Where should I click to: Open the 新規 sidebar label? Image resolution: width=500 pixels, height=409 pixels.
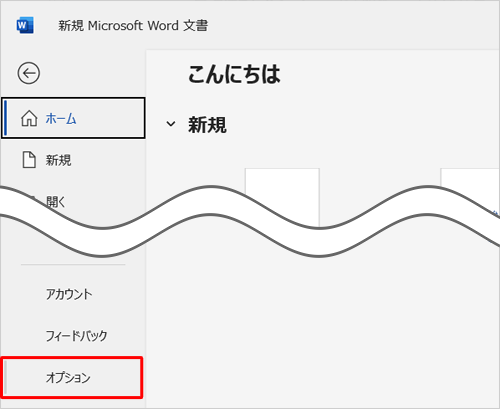tap(58, 160)
